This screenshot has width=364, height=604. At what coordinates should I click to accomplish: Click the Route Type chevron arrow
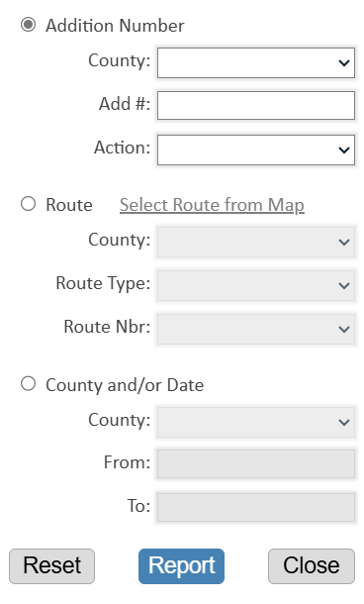coord(343,285)
